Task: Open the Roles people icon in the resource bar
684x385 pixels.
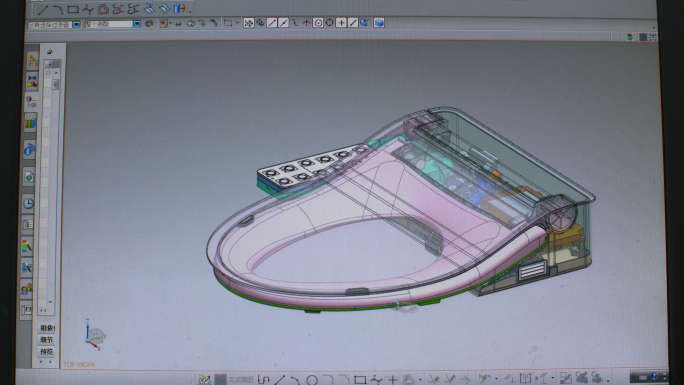Action: point(26,289)
